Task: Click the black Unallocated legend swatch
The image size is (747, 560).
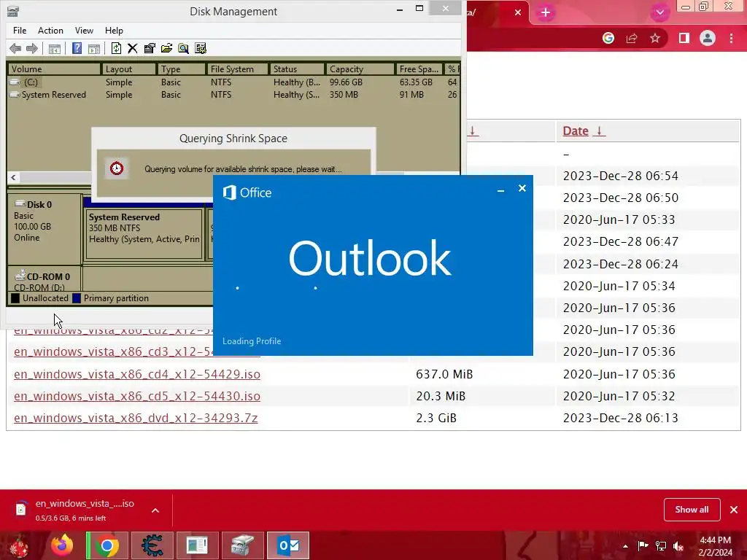Action: [x=15, y=298]
